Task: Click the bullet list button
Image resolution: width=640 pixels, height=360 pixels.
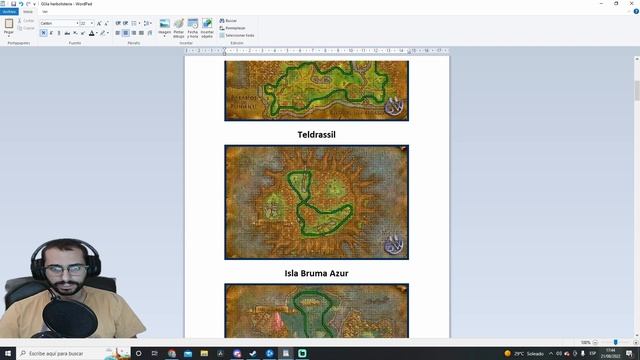Action: tap(133, 23)
